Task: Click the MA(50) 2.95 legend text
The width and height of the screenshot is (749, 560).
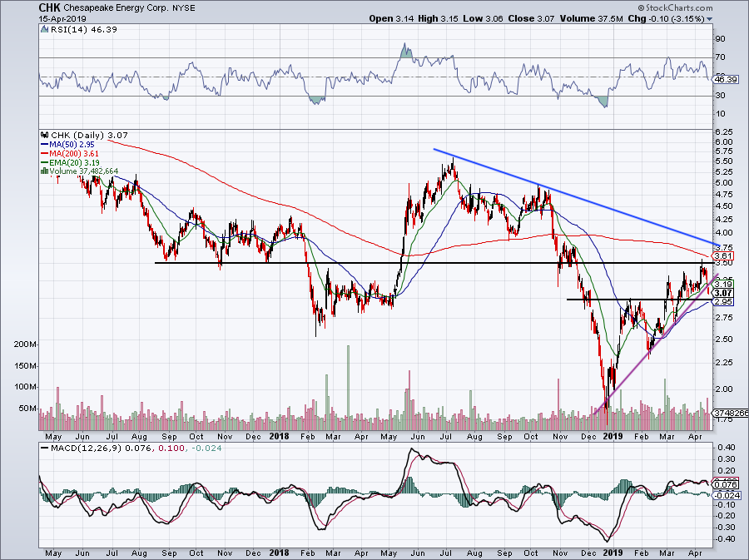Action: click(72, 145)
